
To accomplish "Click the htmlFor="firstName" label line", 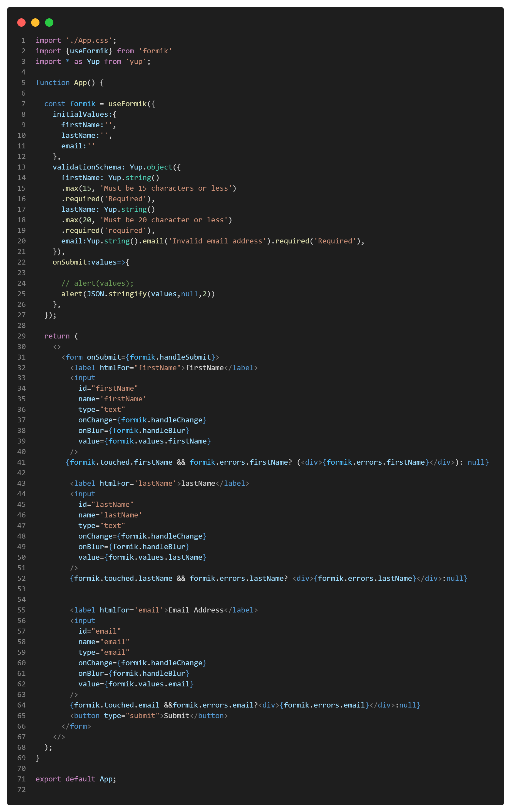I will [x=164, y=368].
